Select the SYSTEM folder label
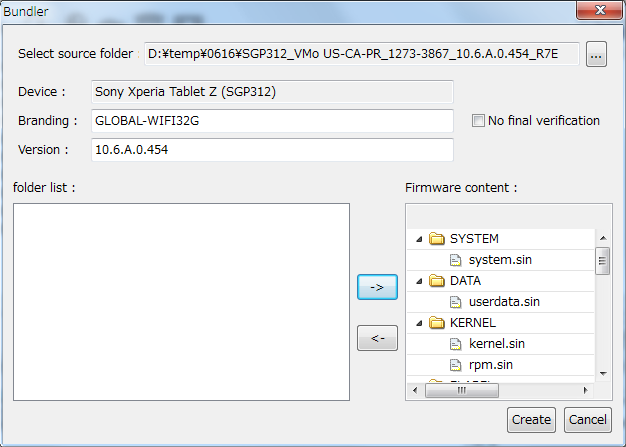626x447 pixels. coord(474,239)
